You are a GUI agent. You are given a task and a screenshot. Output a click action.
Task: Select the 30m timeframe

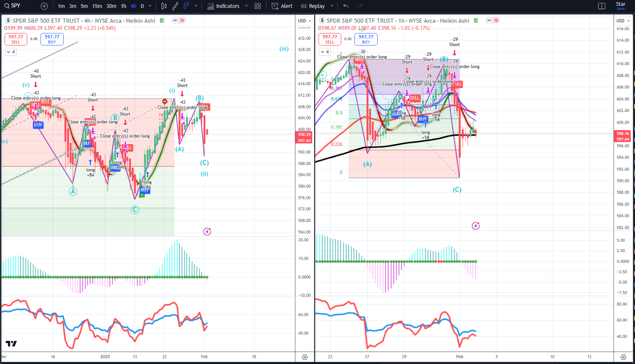(111, 6)
